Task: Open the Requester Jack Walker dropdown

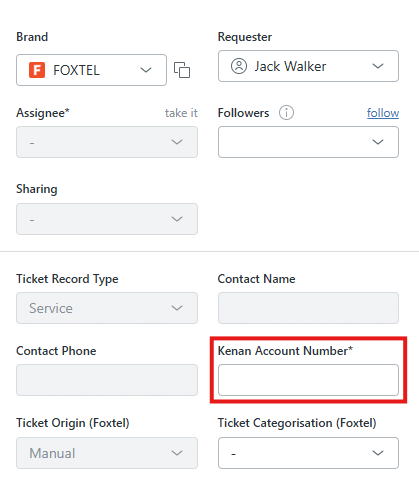Action: click(308, 66)
